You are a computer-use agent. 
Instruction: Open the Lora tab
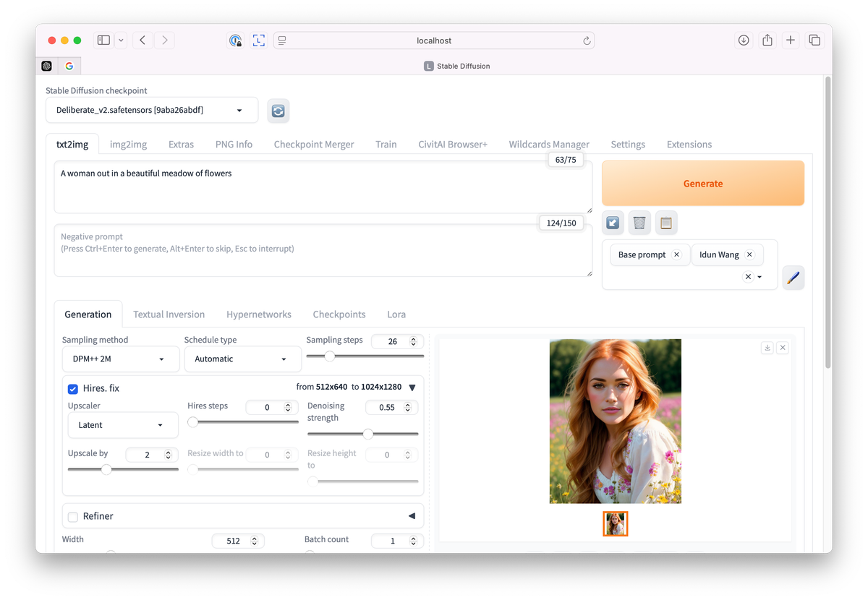pos(396,314)
